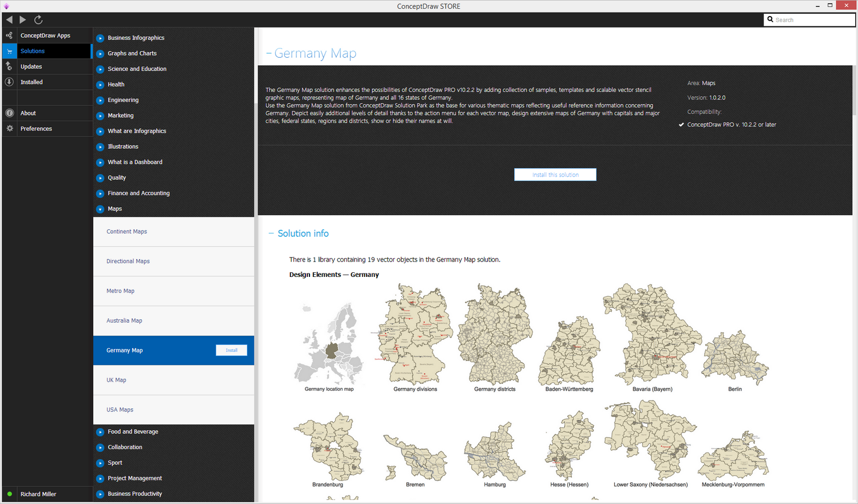Click the Germany location map thumbnail
Image resolution: width=858 pixels, height=504 pixels.
pos(329,343)
